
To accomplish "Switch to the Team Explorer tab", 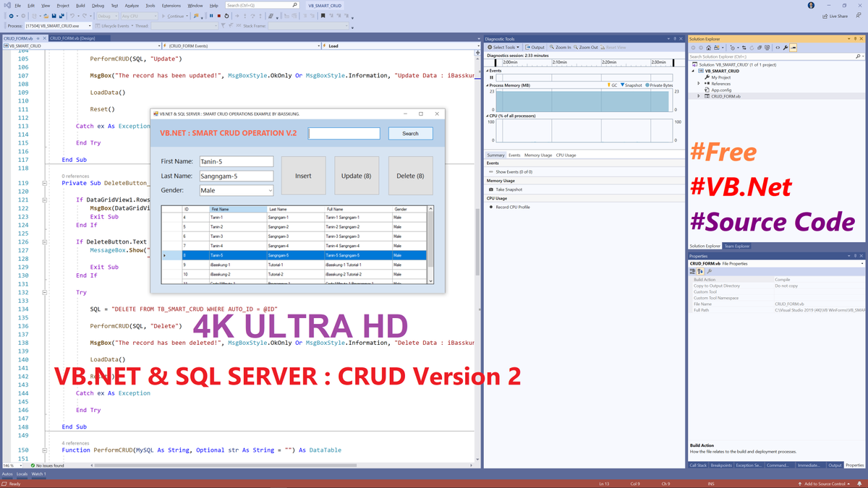I will click(737, 246).
